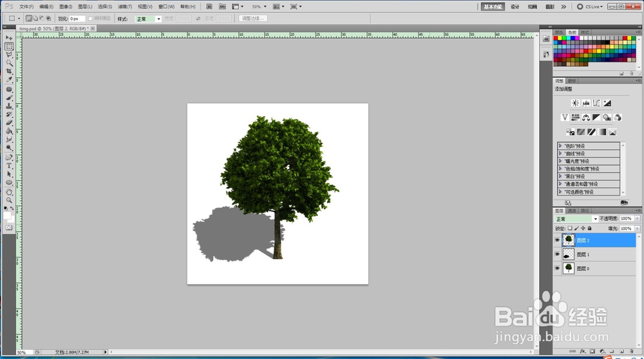This screenshot has width=644, height=359.
Task: Select the Healing Brush tool
Action: coord(9,89)
